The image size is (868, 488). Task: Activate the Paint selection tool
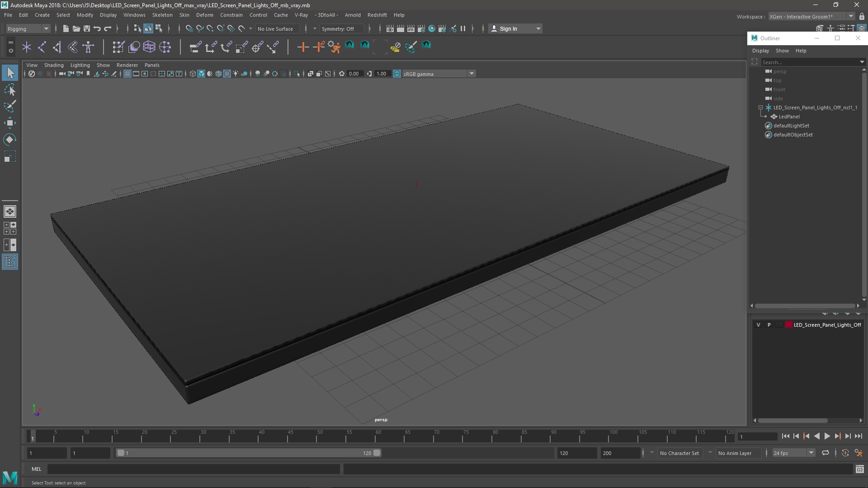click(10, 106)
